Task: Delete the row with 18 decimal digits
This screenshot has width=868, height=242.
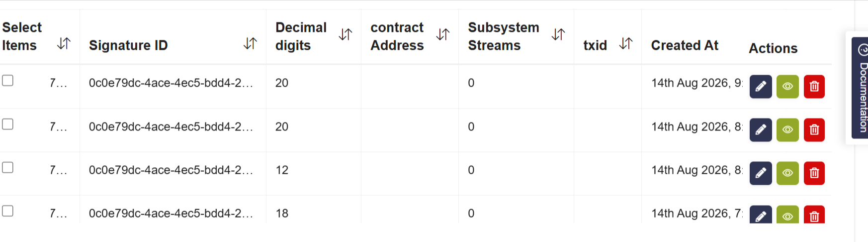Action: pyautogui.click(x=814, y=215)
